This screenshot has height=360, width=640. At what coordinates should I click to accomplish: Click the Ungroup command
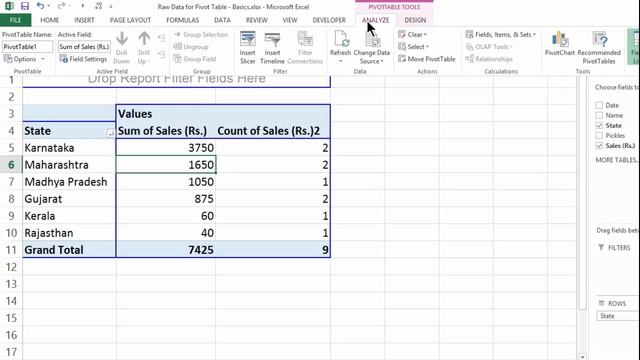point(191,47)
